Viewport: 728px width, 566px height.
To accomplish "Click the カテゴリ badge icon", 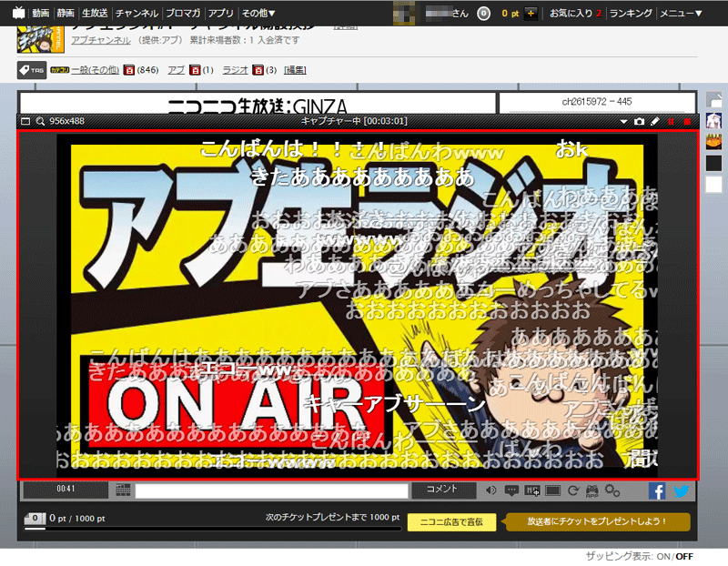I will tap(59, 70).
